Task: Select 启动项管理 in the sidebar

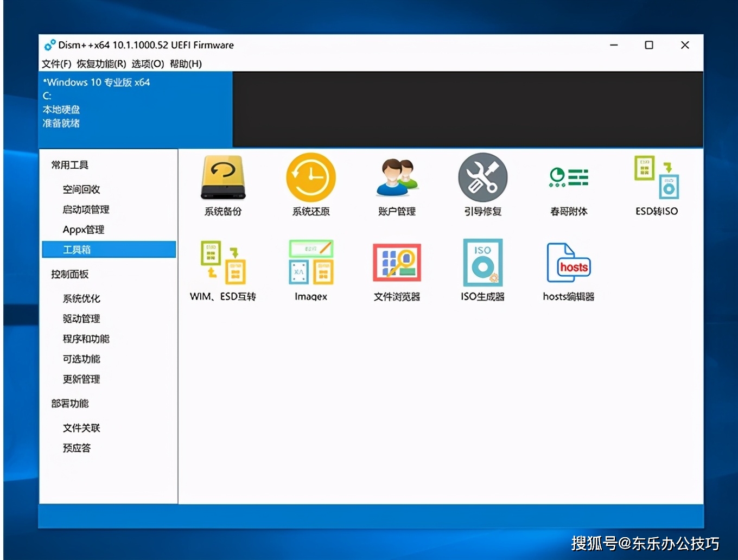Action: [x=86, y=209]
